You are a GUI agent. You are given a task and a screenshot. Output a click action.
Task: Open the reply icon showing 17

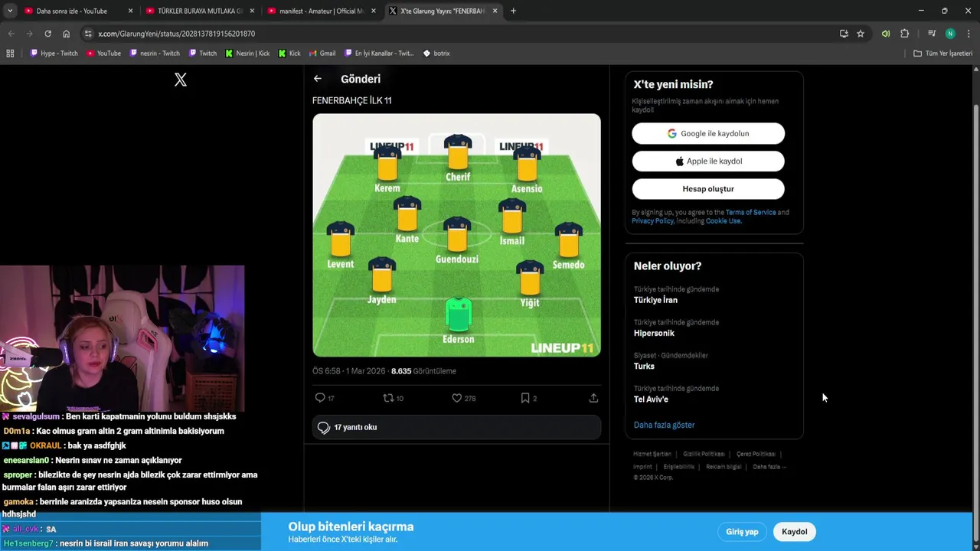325,398
